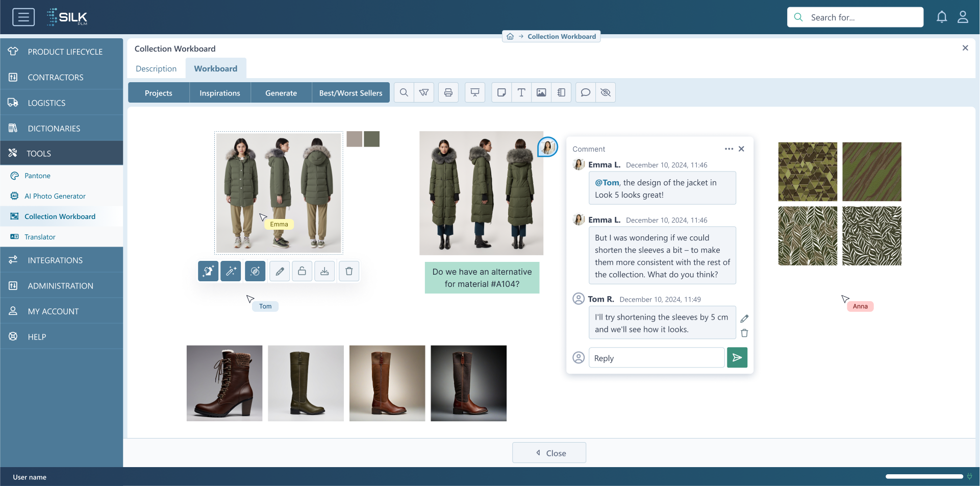Viewport: 980px width, 486px height.
Task: Open the comment three-dots options menu
Action: pyautogui.click(x=729, y=149)
